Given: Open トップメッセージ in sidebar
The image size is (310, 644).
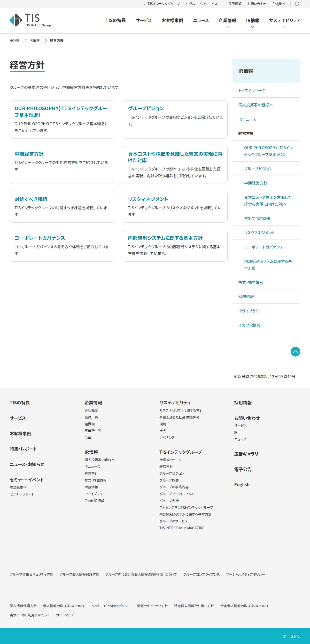Looking at the screenshot, I should 266,91.
